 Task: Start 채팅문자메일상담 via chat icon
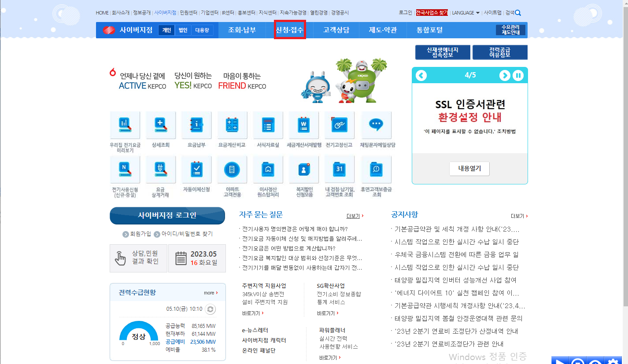click(376, 125)
